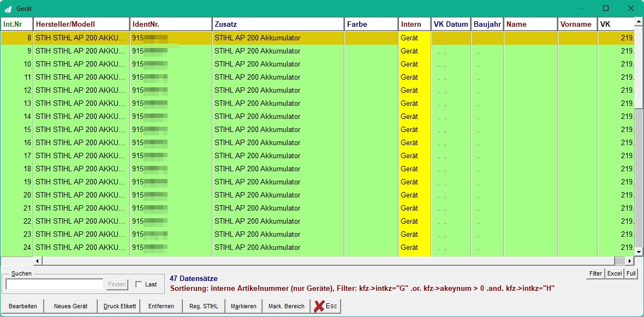644x317 pixels.
Task: Click the Gerät Intern cell in row 20
Action: click(415, 195)
